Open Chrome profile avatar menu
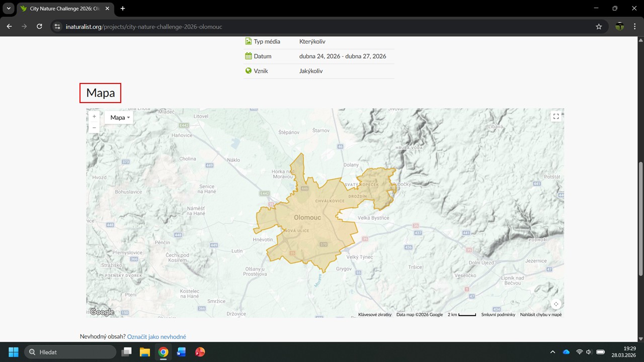This screenshot has height=362, width=644. click(x=620, y=27)
